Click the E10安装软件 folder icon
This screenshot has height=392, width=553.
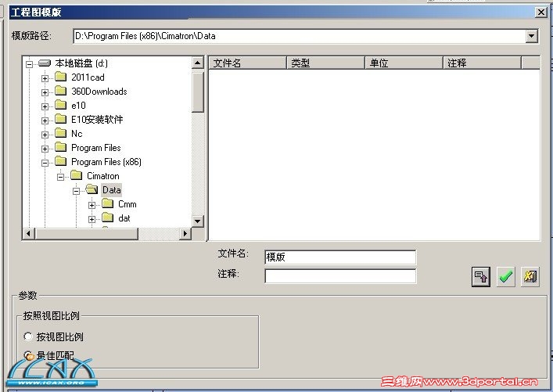click(61, 119)
